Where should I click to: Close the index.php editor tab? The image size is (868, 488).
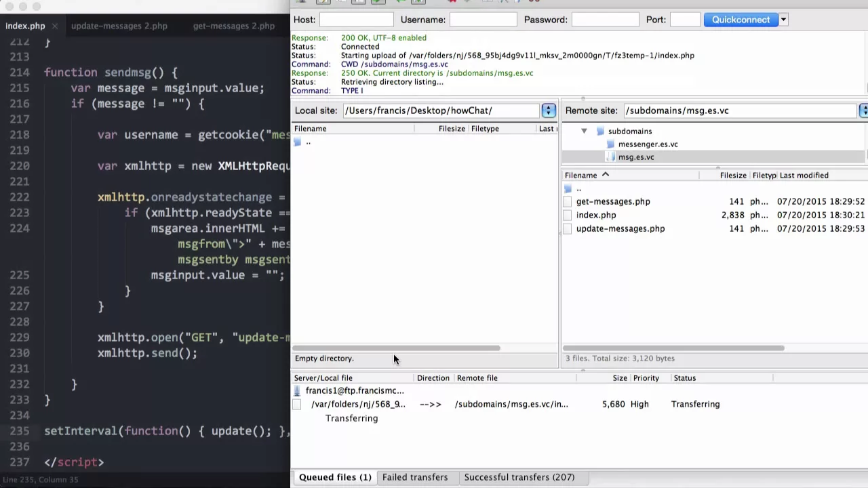55,26
